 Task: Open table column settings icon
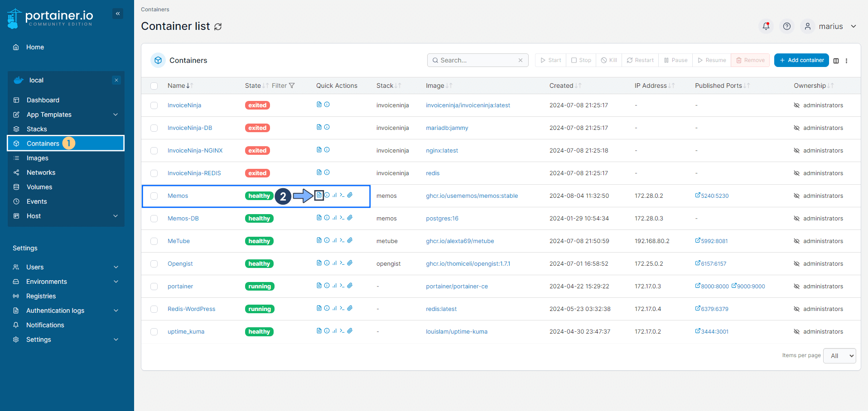point(836,61)
